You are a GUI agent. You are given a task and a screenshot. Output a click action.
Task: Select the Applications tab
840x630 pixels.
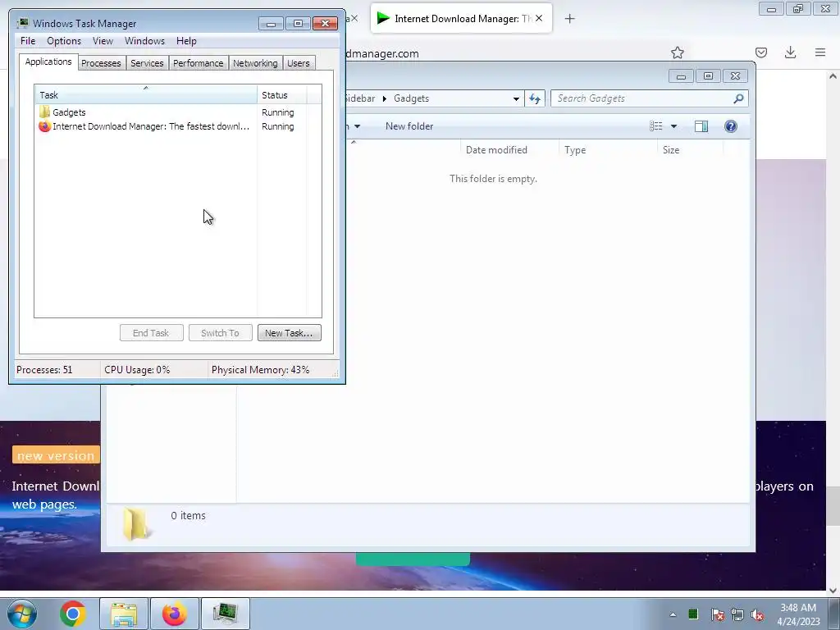point(48,62)
